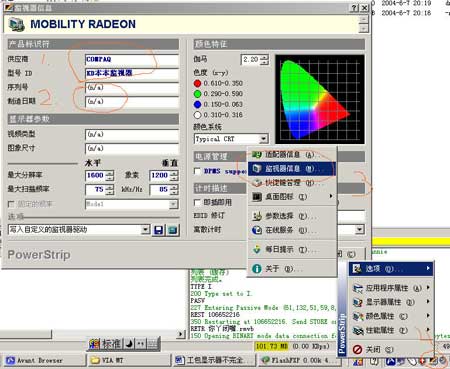Click the 适配器信息 adapter icon in the menu

(257, 155)
